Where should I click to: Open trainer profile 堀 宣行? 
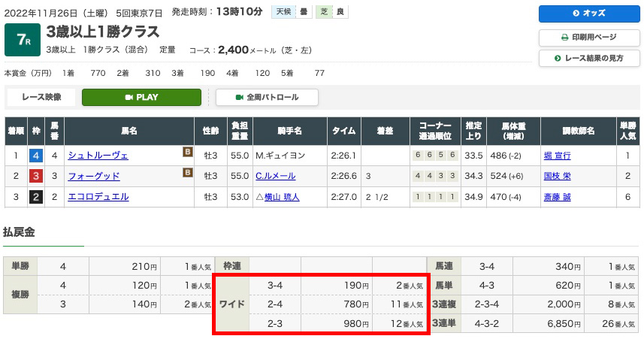coord(557,156)
